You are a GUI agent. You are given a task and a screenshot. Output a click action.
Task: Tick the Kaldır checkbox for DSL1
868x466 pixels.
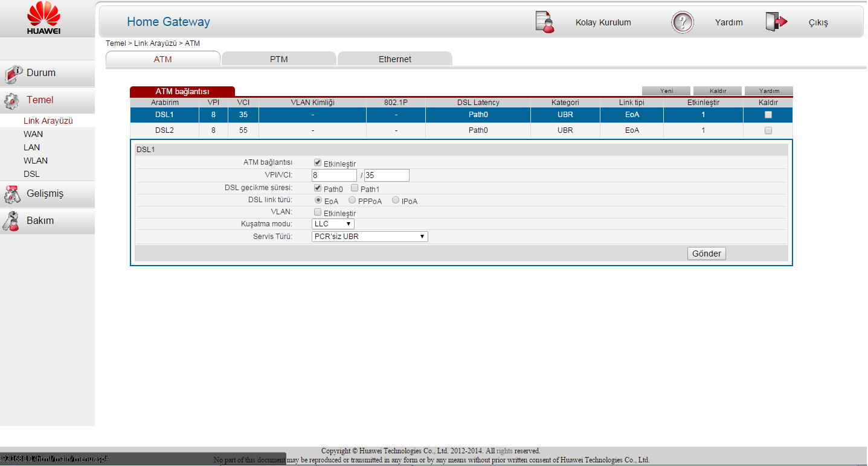point(768,115)
